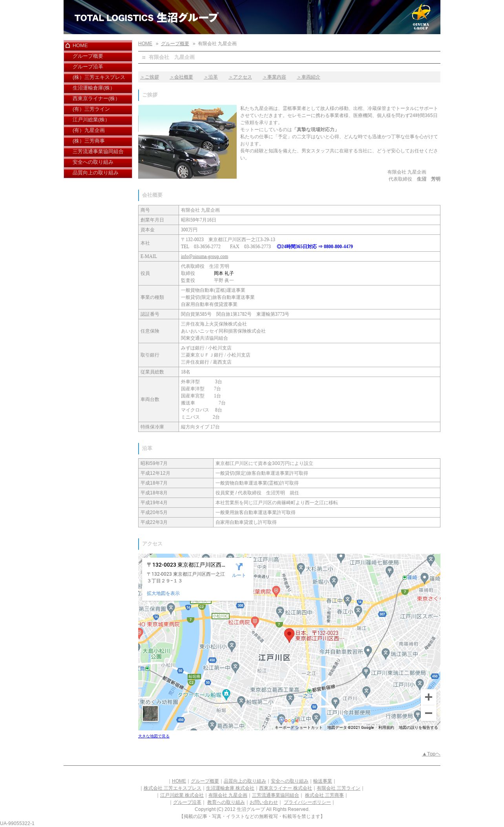The image size is (504, 827).
Task: Zoom out on the map with minus button
Action: pos(429,713)
